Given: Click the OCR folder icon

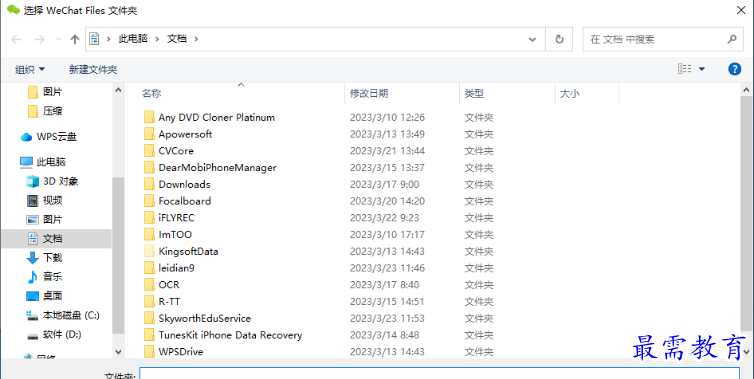Looking at the screenshot, I should 149,285.
